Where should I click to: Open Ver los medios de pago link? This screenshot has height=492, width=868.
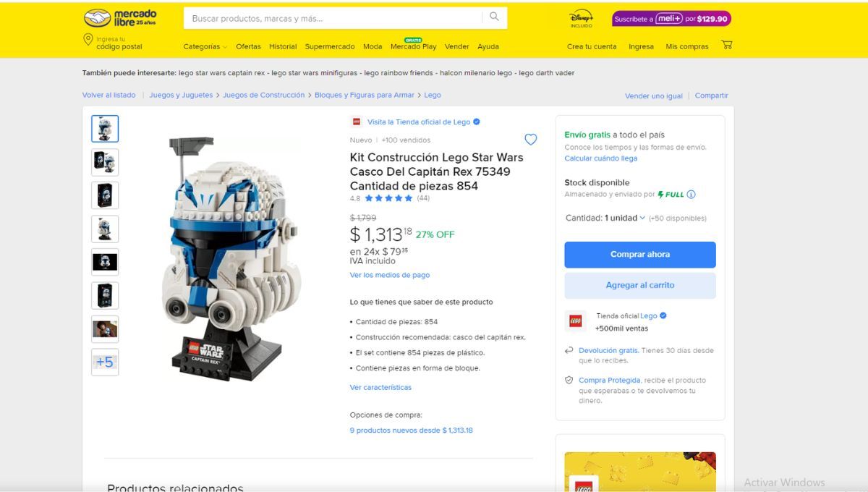(x=390, y=275)
